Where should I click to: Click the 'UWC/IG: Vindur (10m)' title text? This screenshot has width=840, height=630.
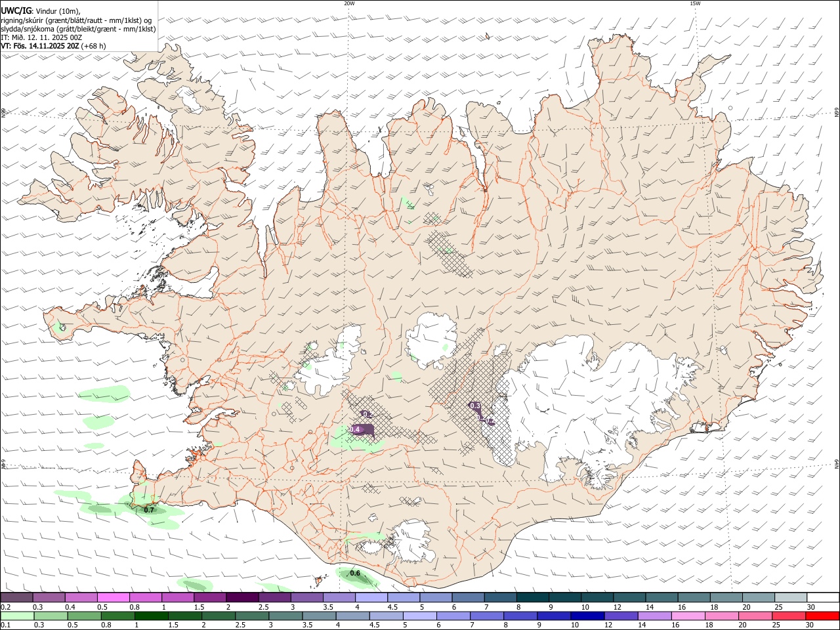click(41, 10)
